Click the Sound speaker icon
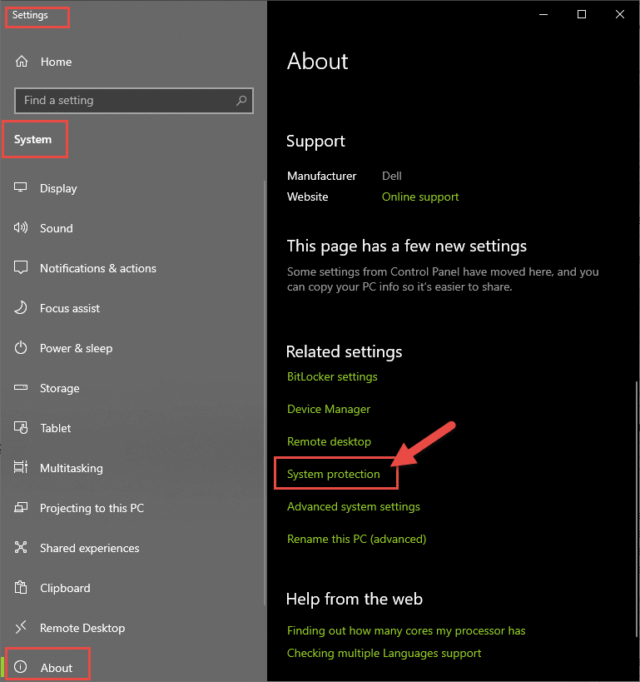Image resolution: width=640 pixels, height=682 pixels. pos(20,228)
